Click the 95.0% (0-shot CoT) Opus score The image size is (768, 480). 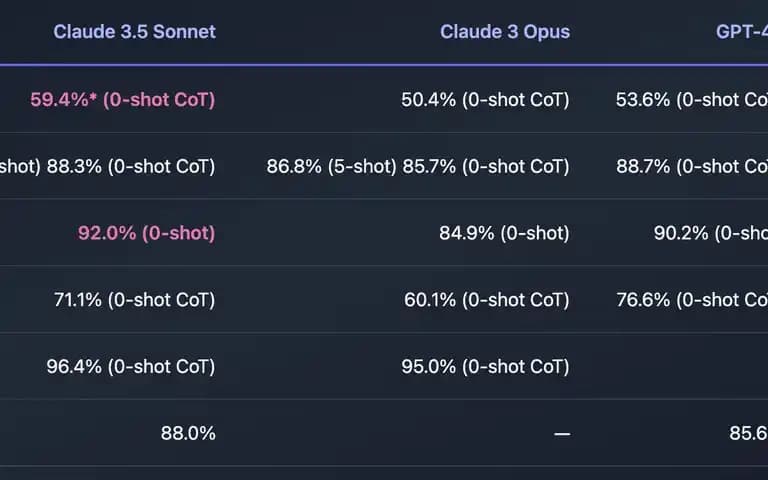485,366
